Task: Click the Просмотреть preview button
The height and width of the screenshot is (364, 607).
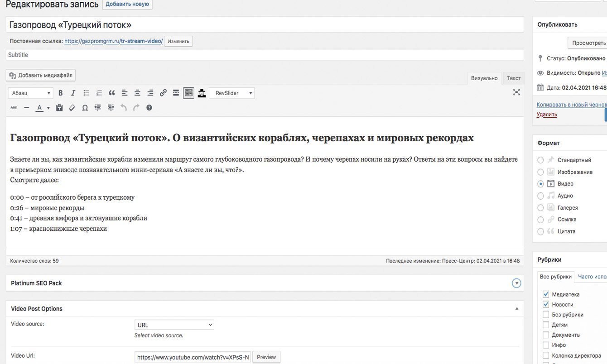Action: point(588,43)
